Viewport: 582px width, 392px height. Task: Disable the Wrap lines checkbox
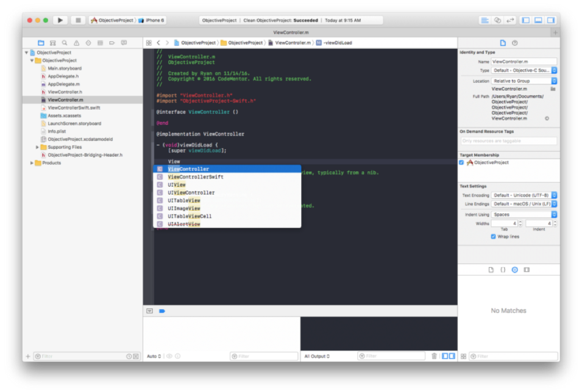click(493, 237)
